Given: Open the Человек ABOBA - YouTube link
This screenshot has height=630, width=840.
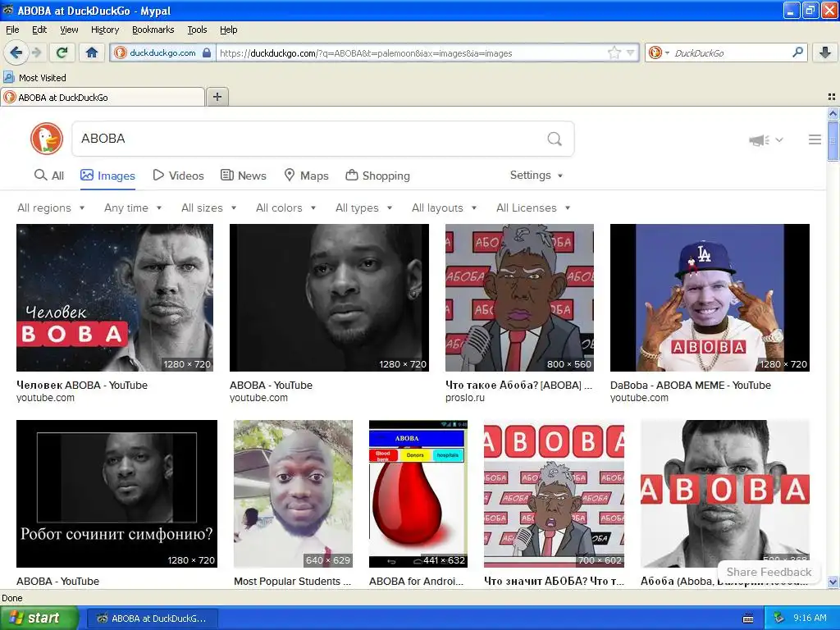Looking at the screenshot, I should tap(82, 385).
